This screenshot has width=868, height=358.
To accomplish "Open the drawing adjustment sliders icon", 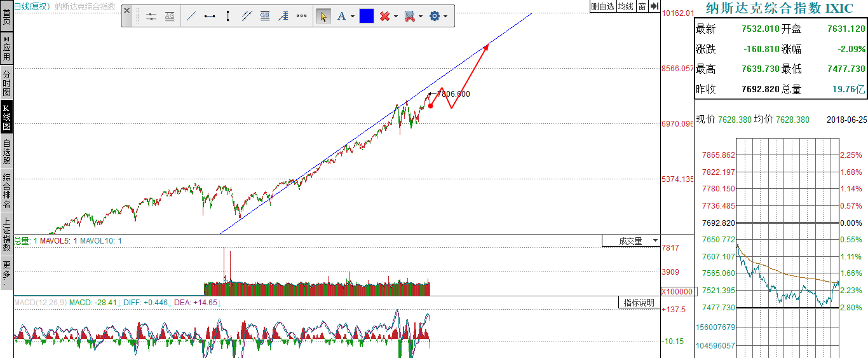I will 151,17.
